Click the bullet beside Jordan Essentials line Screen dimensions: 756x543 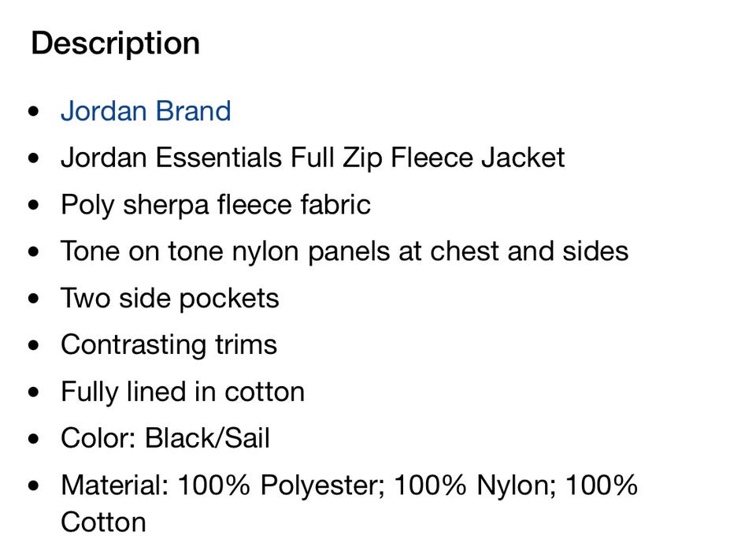click(33, 158)
